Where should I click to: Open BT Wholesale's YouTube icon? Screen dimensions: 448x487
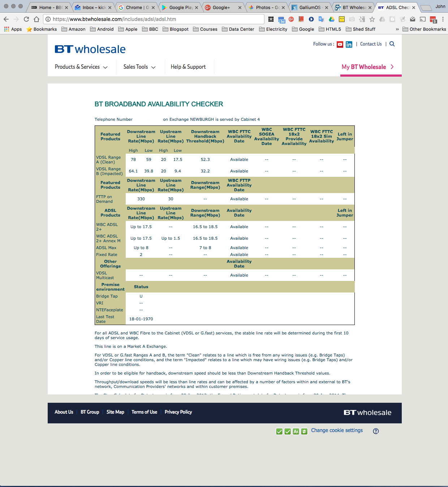340,44
